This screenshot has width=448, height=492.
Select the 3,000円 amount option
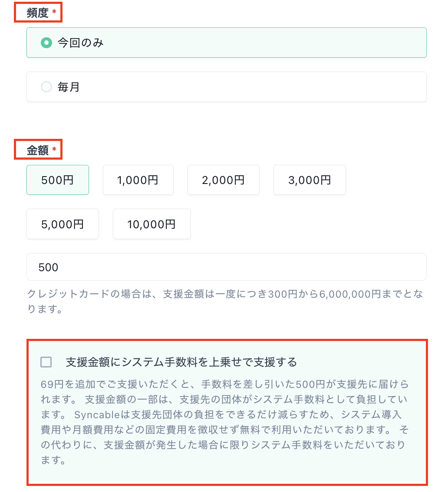click(x=309, y=180)
